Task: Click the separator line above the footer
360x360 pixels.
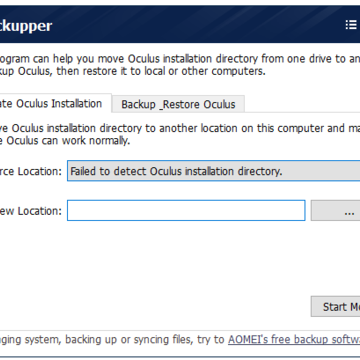Action: pos(180,330)
